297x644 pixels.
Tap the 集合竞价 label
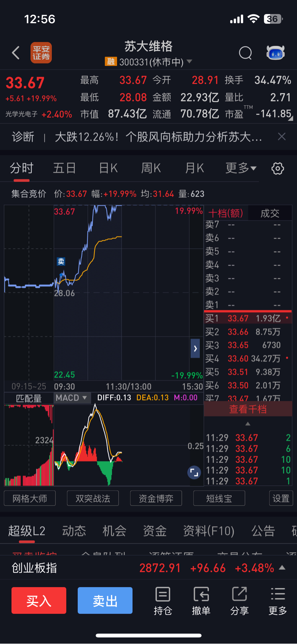29,194
